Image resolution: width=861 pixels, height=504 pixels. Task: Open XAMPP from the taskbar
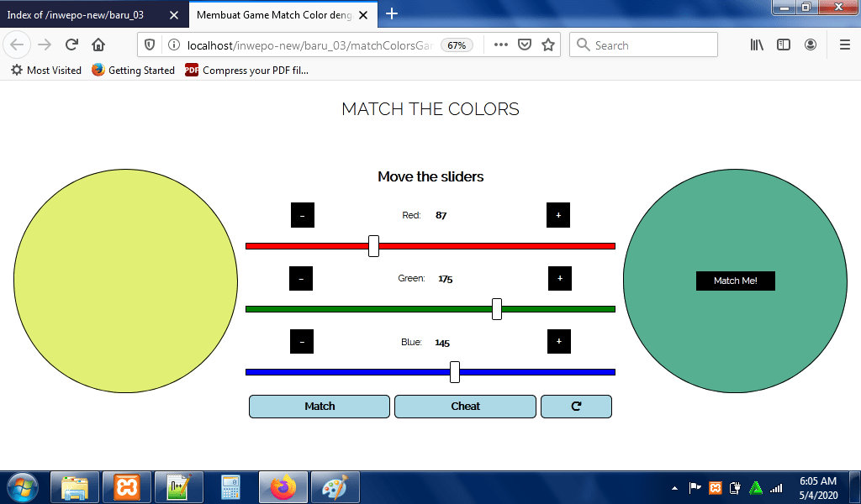point(127,487)
